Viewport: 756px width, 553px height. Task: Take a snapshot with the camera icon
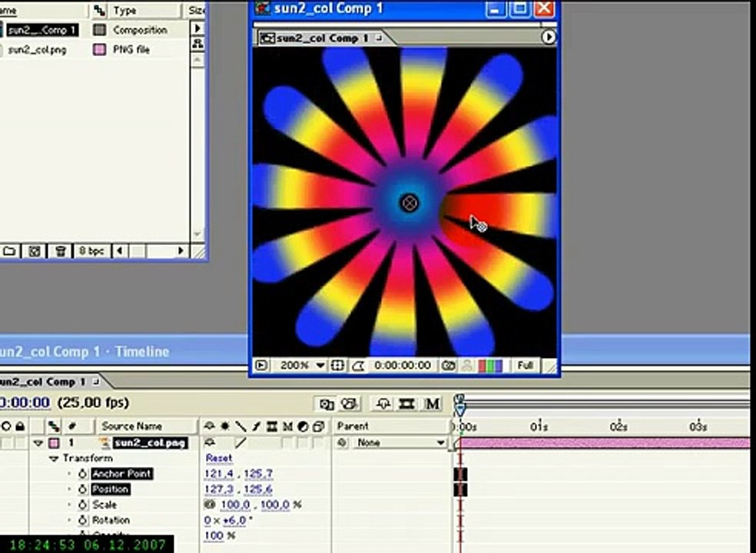pos(448,366)
